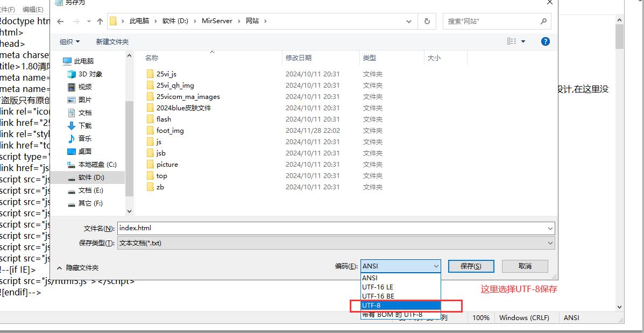Click 软件 (D:) in the address breadcrumb
The height and width of the screenshot is (333, 644).
[175, 21]
